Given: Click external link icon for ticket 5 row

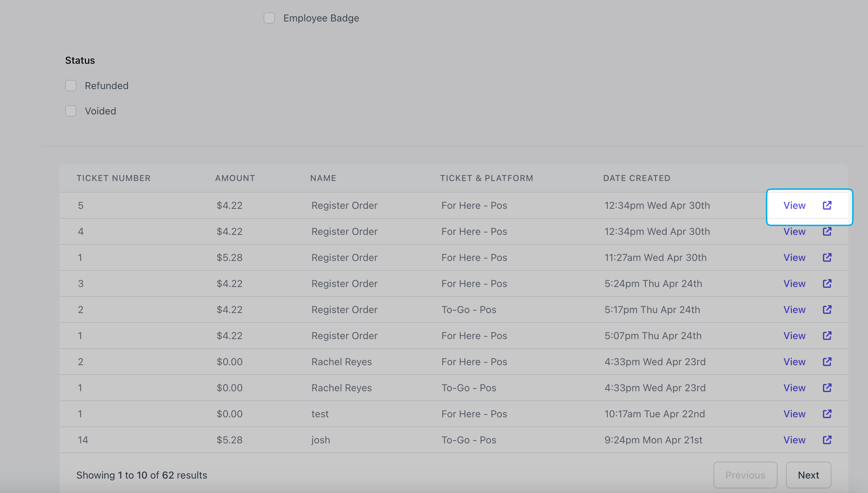Looking at the screenshot, I should [827, 205].
